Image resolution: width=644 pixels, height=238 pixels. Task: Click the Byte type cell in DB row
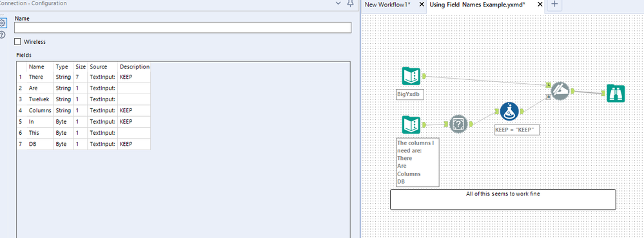click(63, 144)
